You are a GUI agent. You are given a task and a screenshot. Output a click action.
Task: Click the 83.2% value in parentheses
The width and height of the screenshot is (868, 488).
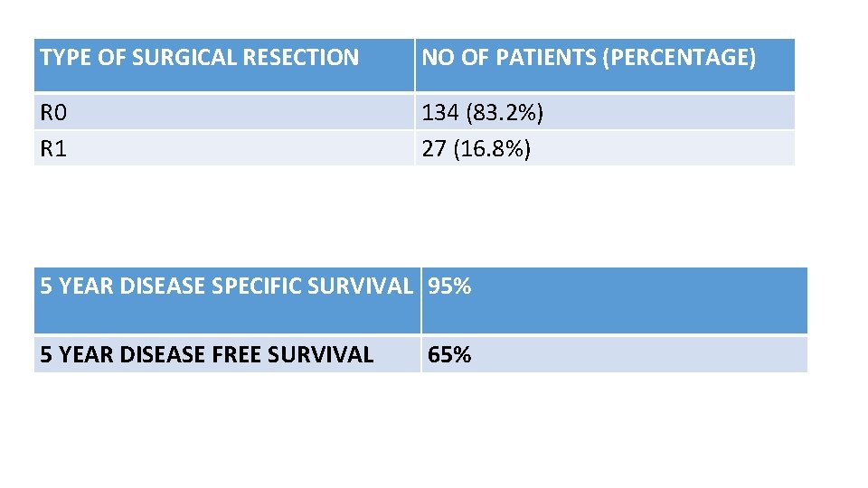507,114
